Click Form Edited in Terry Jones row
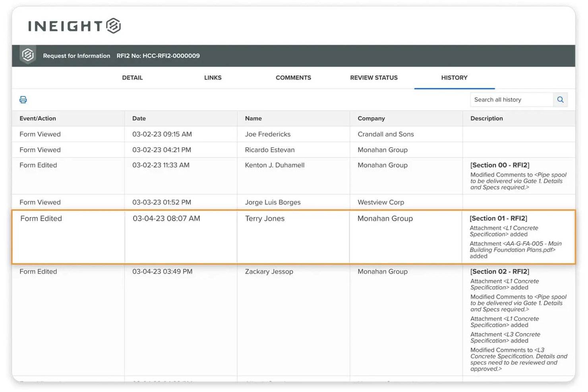This screenshot has width=588, height=392. (41, 218)
